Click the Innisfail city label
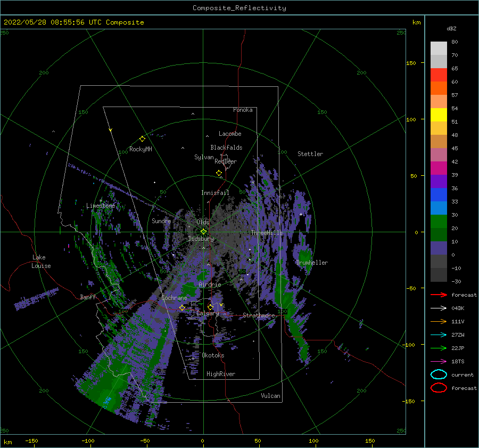 tap(215, 193)
